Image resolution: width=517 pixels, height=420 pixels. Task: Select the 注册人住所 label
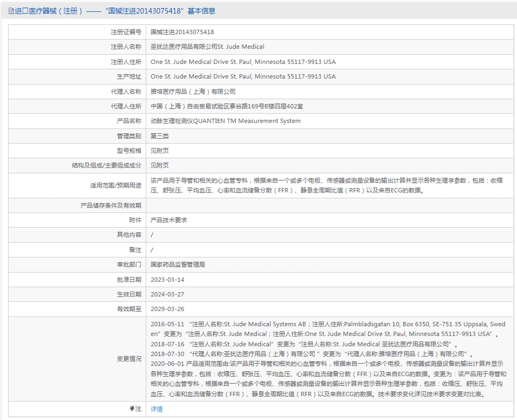(126, 62)
